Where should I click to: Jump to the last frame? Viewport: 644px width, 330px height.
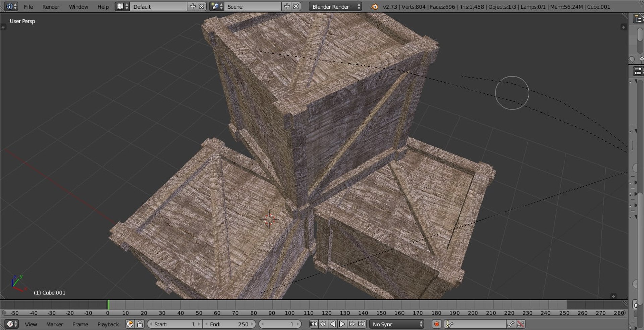point(362,324)
